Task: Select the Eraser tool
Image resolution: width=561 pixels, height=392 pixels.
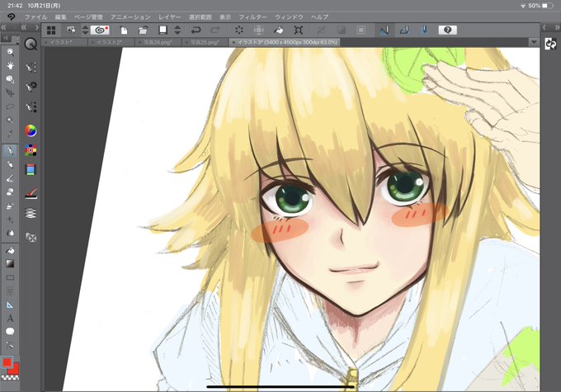Action: tap(10, 192)
